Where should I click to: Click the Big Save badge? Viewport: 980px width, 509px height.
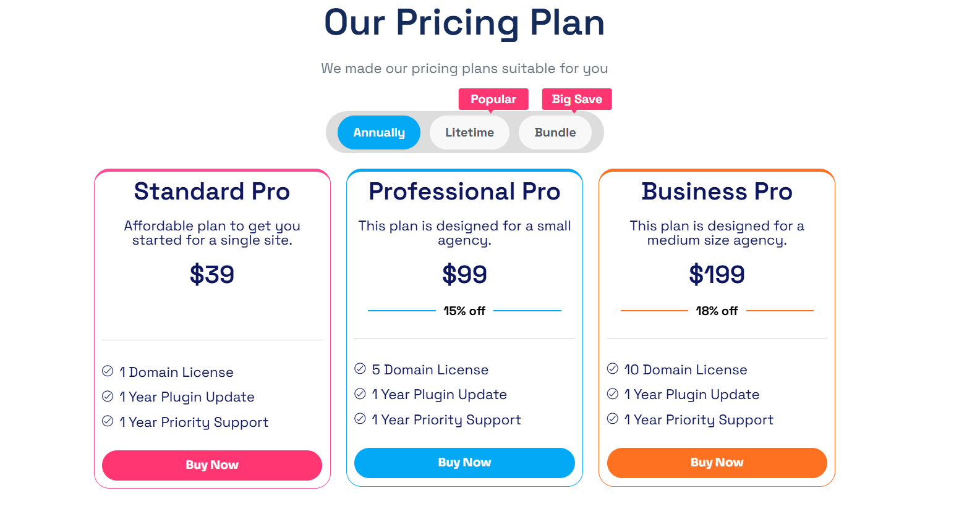(576, 99)
